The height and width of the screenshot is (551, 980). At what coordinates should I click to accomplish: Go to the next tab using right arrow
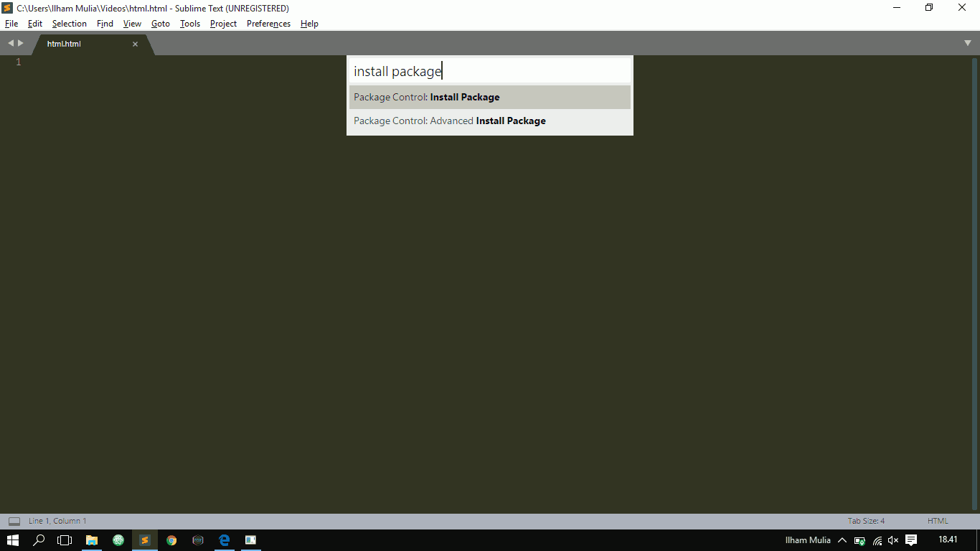pos(21,43)
